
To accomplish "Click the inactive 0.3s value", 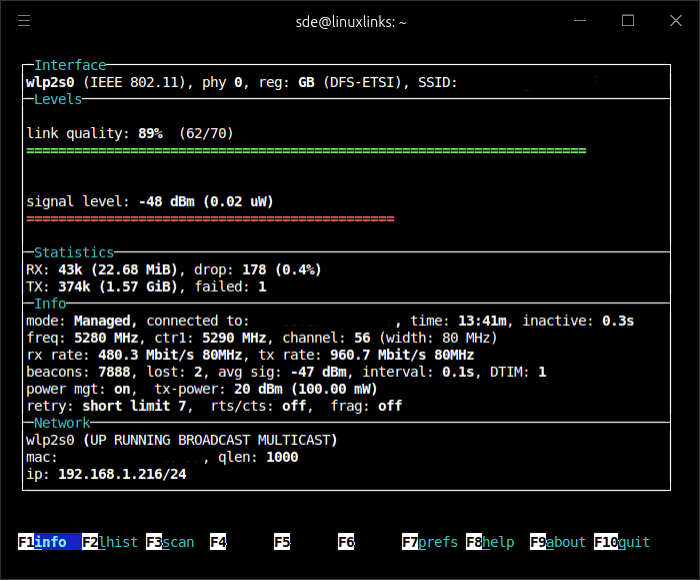I will point(618,321).
